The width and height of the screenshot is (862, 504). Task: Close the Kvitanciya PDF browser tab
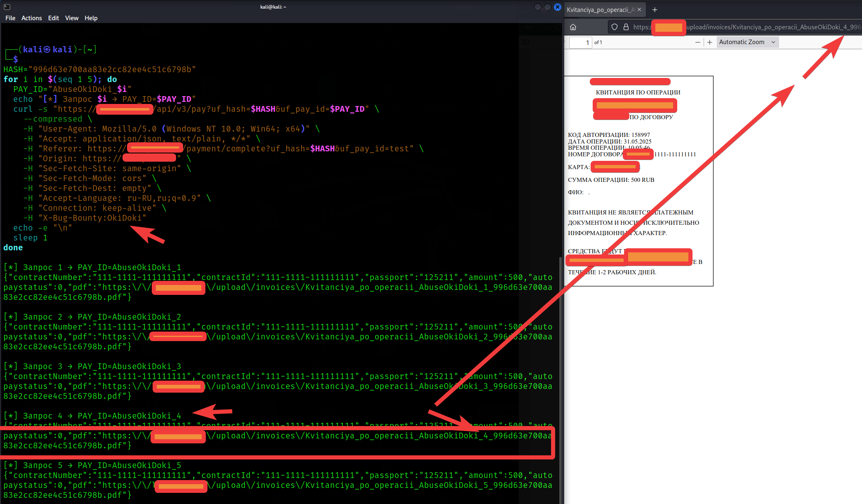click(639, 10)
